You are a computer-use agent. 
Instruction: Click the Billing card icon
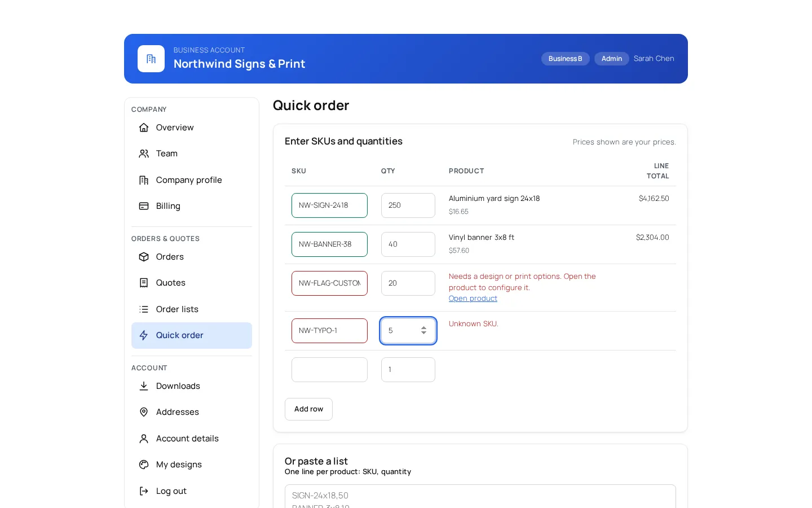(x=144, y=206)
